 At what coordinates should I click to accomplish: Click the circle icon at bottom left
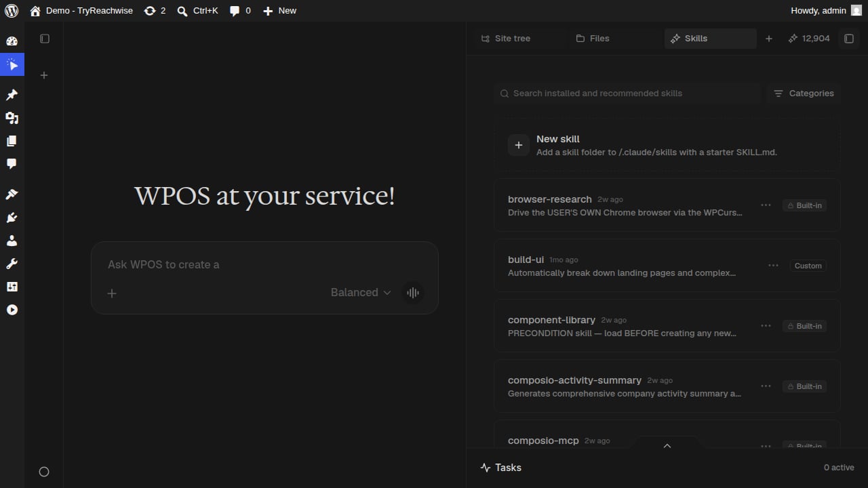[x=44, y=472]
